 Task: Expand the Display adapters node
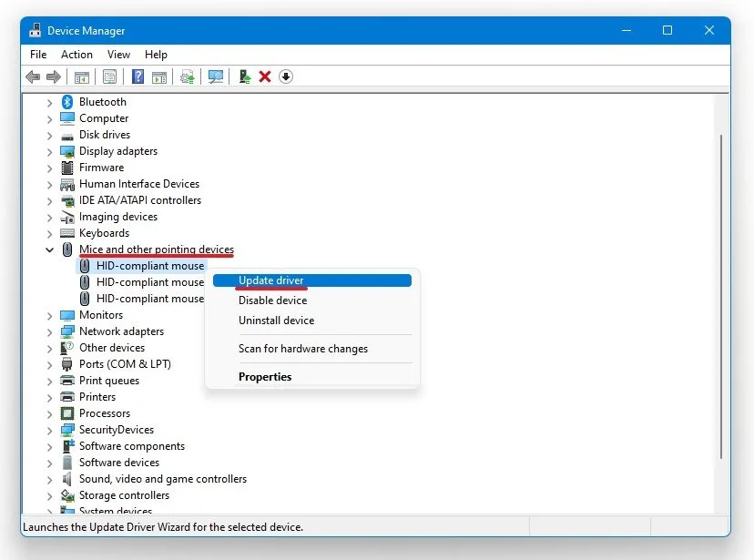click(49, 152)
